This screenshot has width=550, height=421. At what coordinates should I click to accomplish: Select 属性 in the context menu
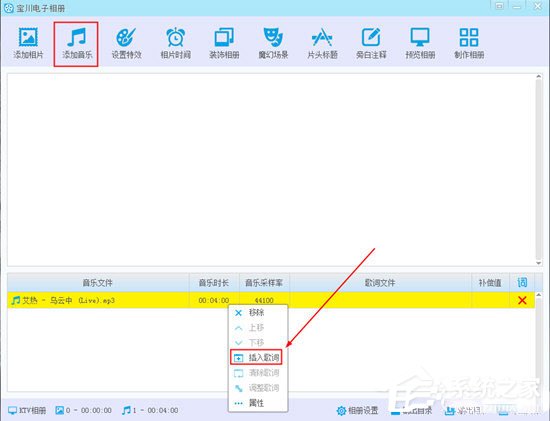257,403
